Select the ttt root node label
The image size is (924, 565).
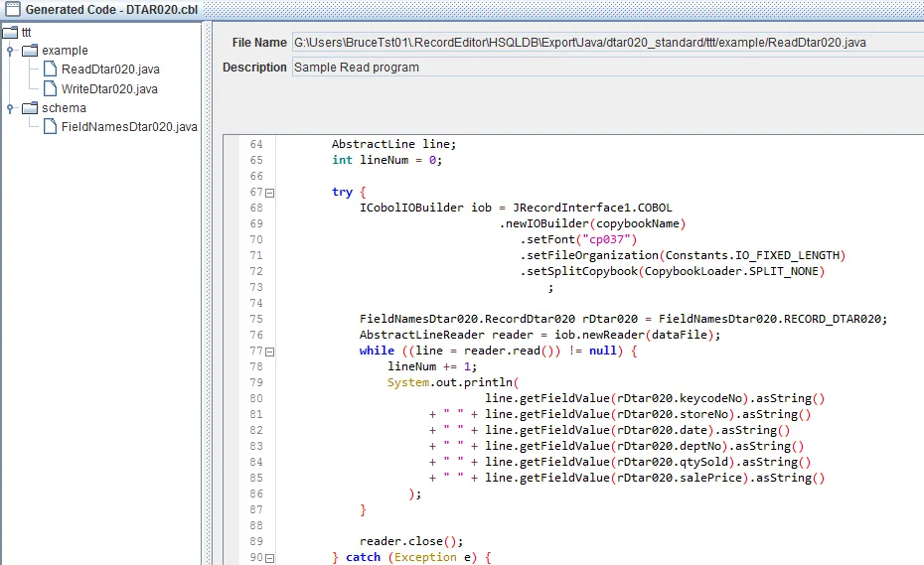click(26, 33)
